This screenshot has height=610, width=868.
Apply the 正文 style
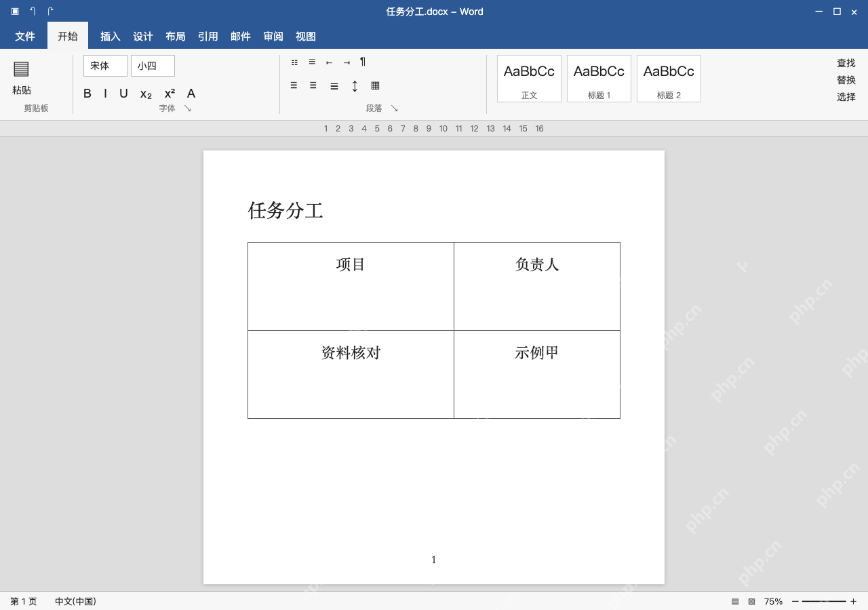[529, 79]
